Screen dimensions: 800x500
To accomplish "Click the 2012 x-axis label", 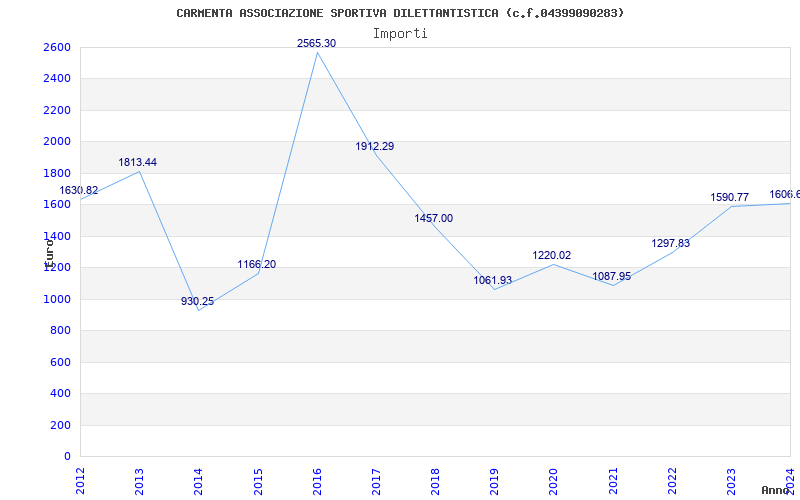I will click(x=80, y=481).
